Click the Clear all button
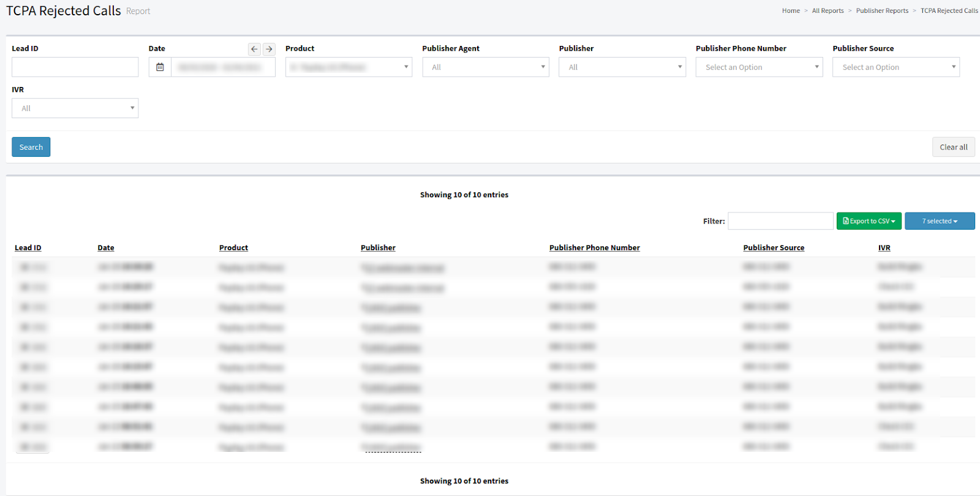The image size is (980, 496). 954,147
